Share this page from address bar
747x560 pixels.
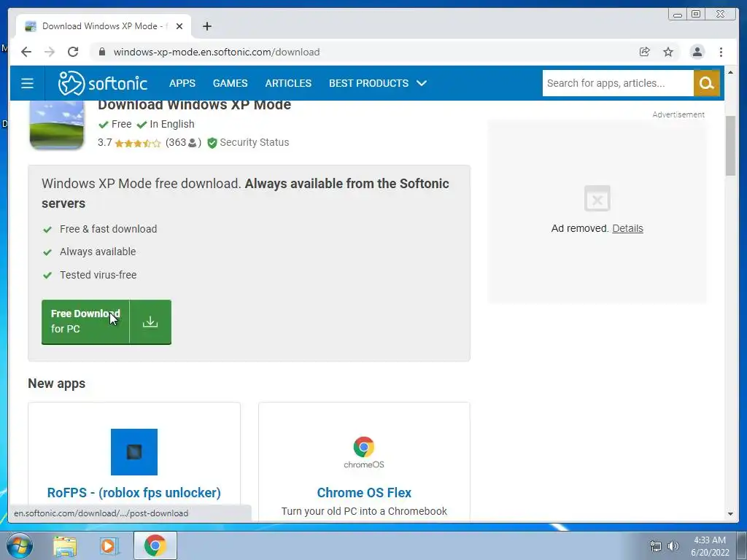[645, 52]
